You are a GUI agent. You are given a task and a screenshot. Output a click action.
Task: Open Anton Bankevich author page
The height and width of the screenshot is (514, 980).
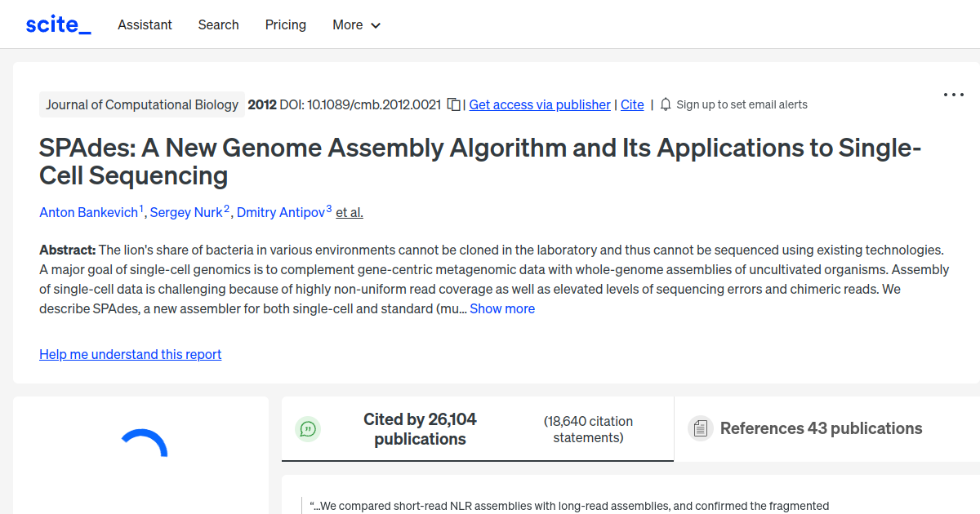[x=89, y=212]
